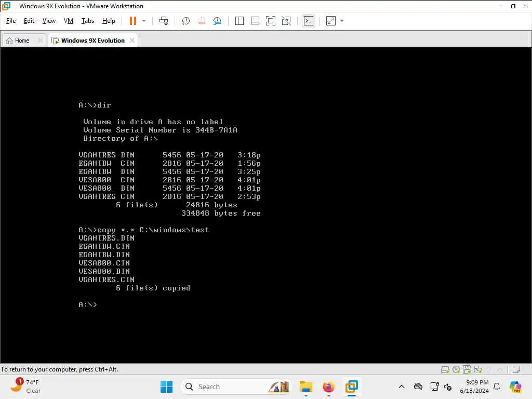Click the muted volume tray icon
This screenshot has height=399, width=532.
(448, 387)
